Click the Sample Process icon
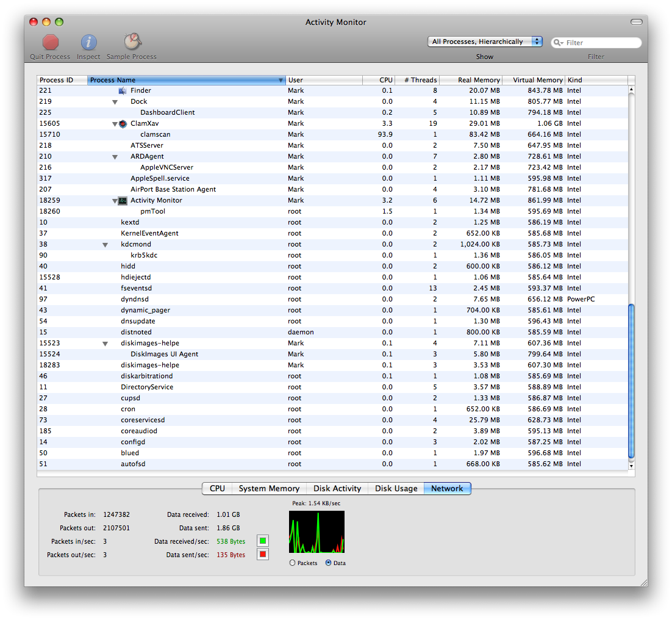672x620 pixels. pos(132,41)
